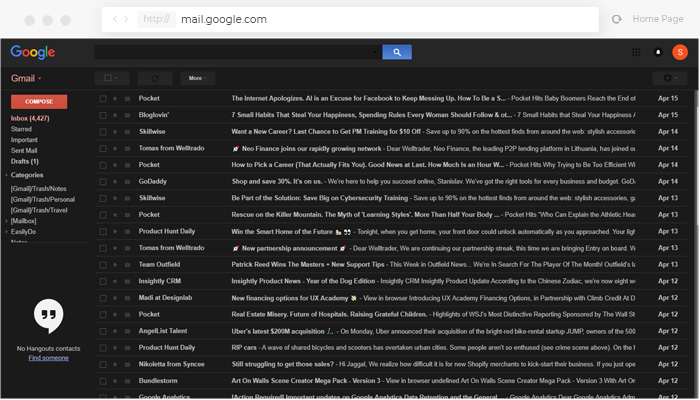Star the GoDaddy email
The width and height of the screenshot is (700, 400).
pos(115,182)
